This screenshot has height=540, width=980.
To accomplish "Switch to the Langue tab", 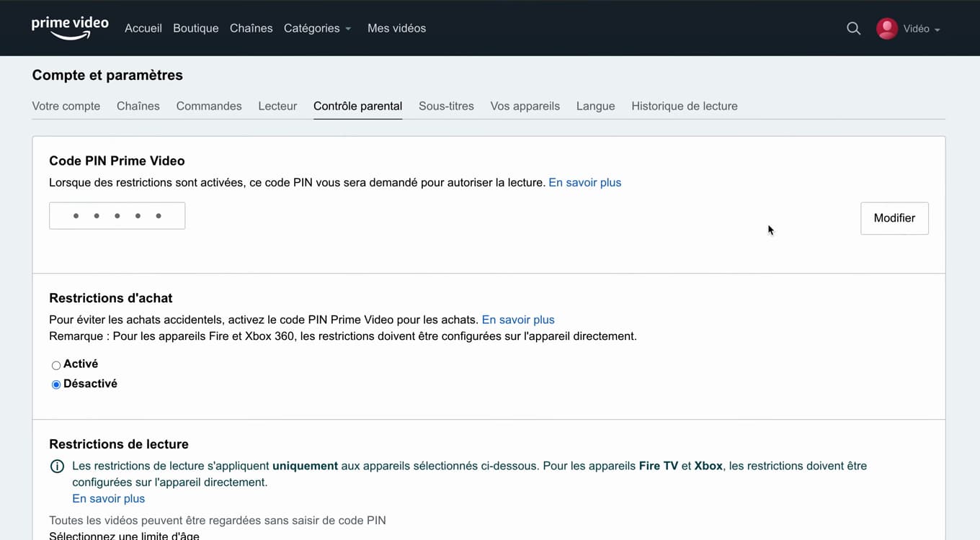I will [595, 106].
